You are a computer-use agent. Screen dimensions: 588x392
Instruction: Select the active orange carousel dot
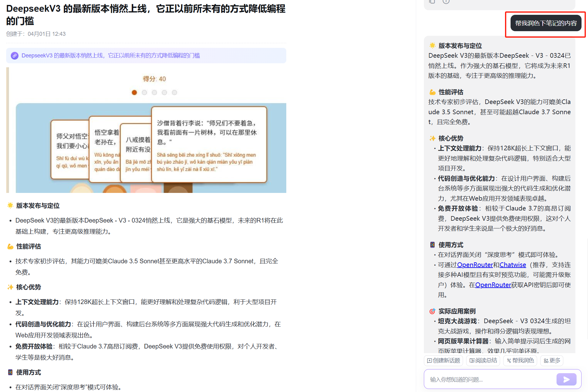[x=134, y=93]
